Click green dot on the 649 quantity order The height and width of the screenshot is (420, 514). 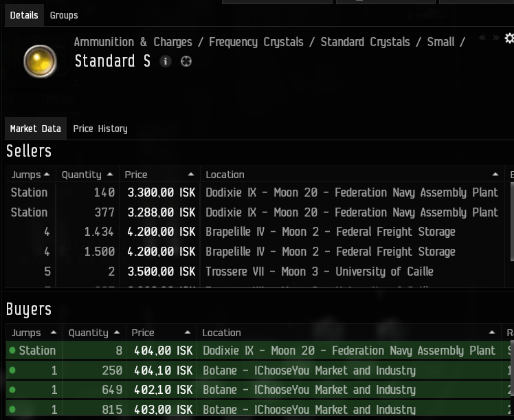(x=12, y=390)
